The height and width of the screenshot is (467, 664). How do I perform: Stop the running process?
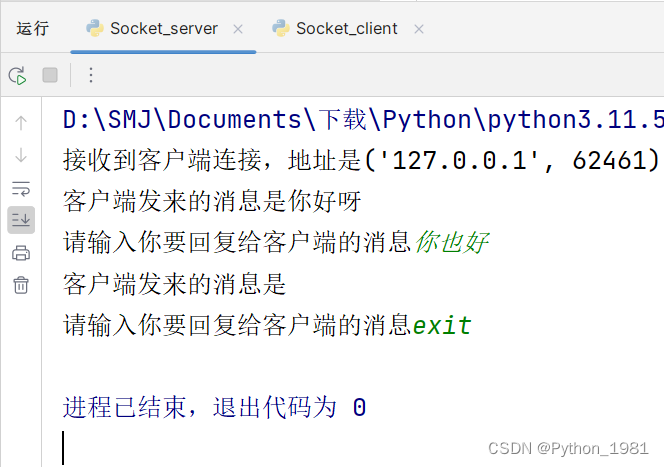(50, 75)
